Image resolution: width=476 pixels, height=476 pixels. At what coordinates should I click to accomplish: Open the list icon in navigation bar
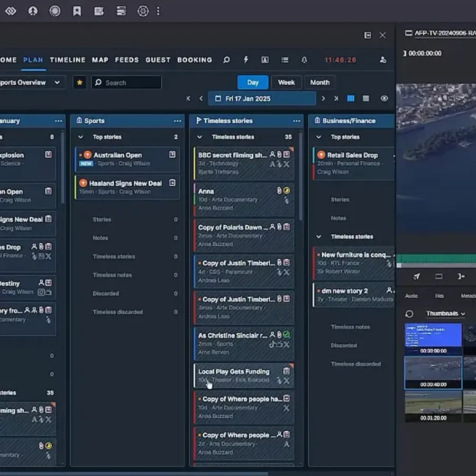(x=285, y=60)
